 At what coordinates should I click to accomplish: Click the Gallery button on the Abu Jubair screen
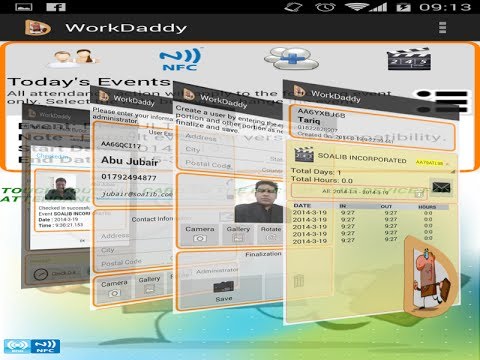click(x=149, y=284)
